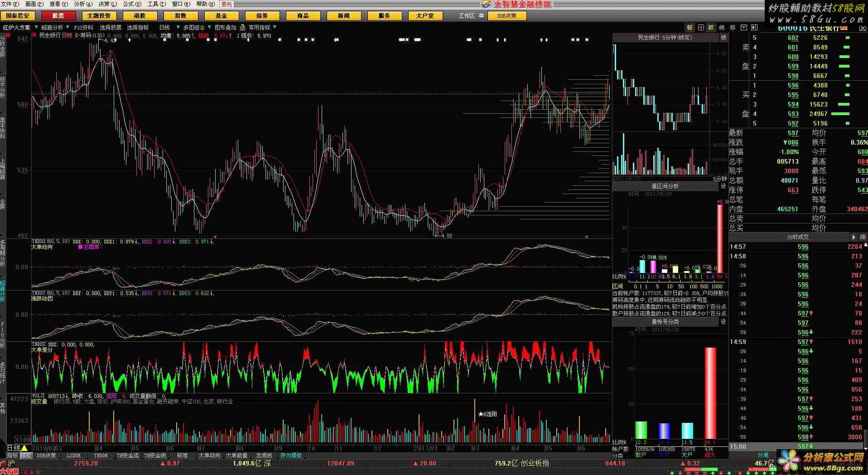
Task: Click the 工作区 envelope icon
Action: pyautogui.click(x=481, y=15)
